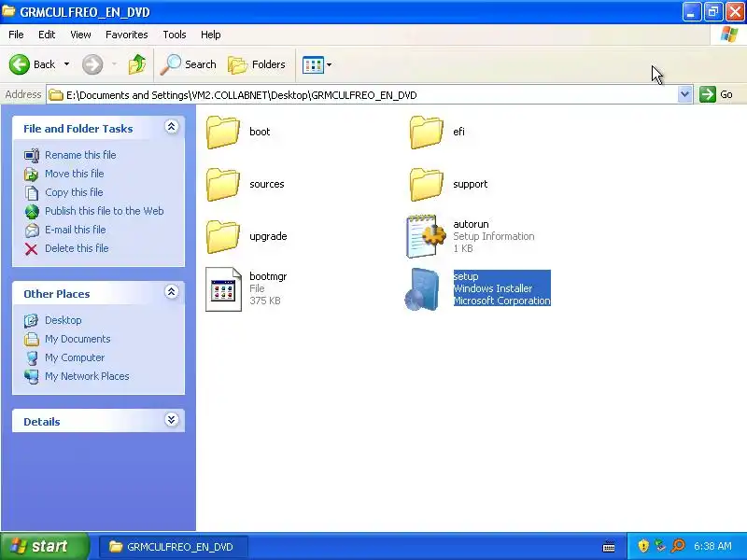
Task: Open My Network Places link
Action: pos(87,376)
